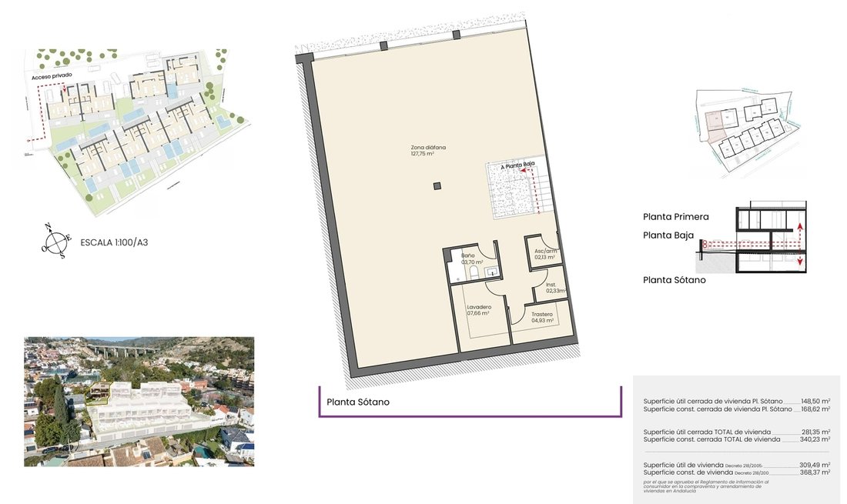This screenshot has width=847, height=504.
Task: Click the value 168,62 m²
Action: click(x=815, y=409)
